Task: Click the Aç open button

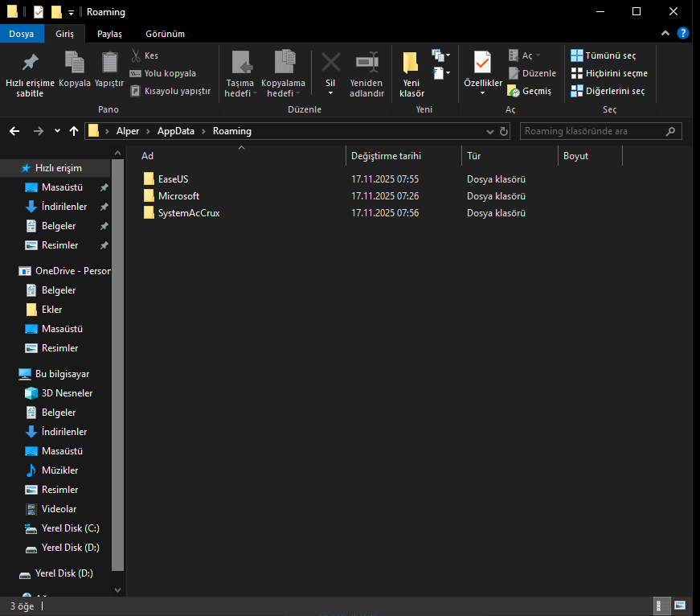Action: point(524,55)
